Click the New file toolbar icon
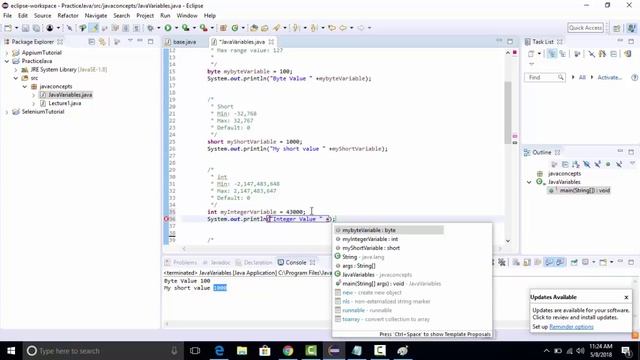This screenshot has width=640, height=360. coord(8,28)
